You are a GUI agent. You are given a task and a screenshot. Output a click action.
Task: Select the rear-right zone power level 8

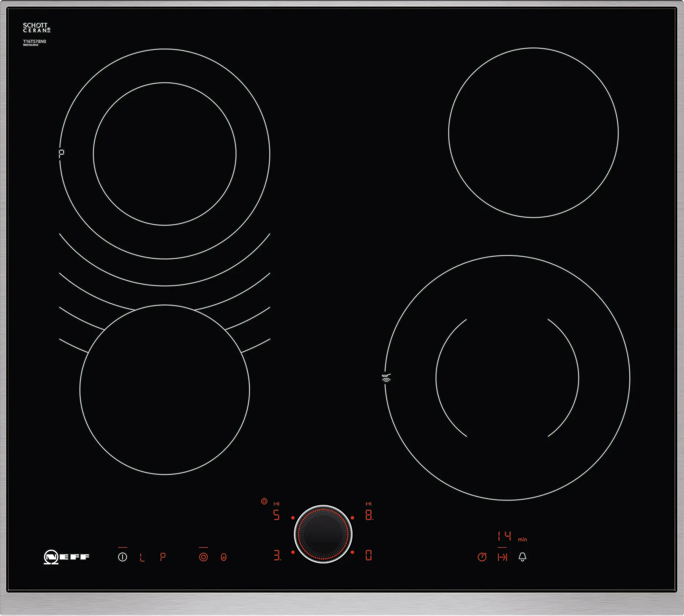(369, 515)
